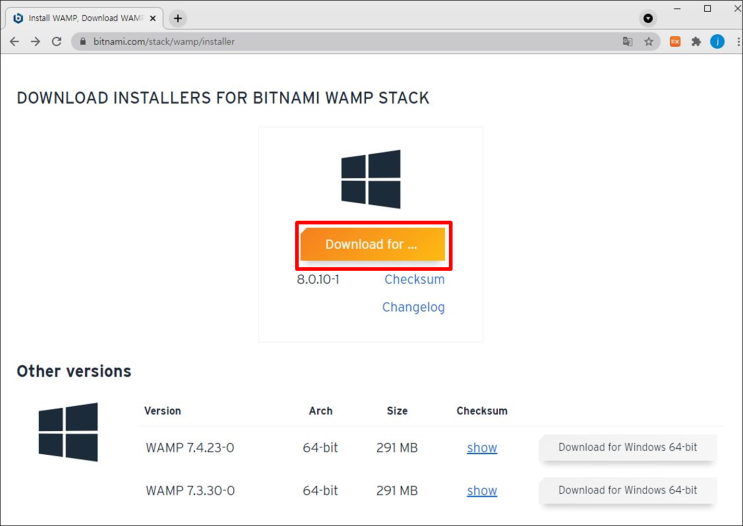Image resolution: width=743 pixels, height=526 pixels.
Task: Reload the Bitnami page
Action: pos(56,42)
